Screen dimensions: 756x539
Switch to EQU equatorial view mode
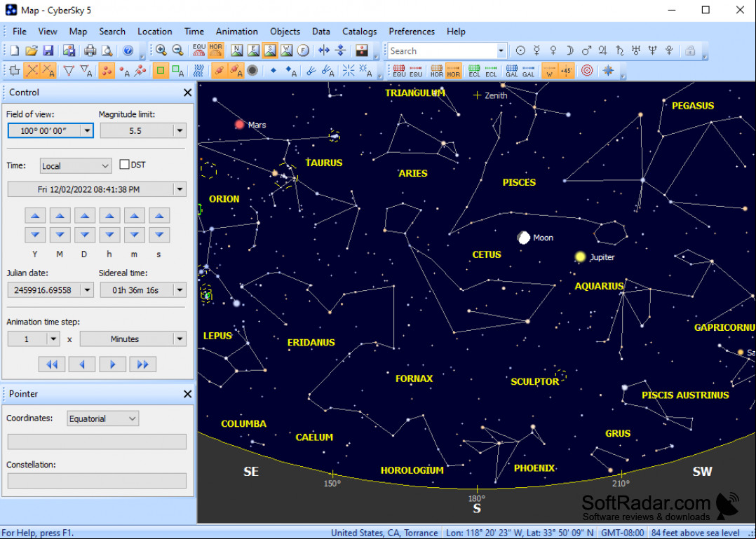[x=198, y=50]
